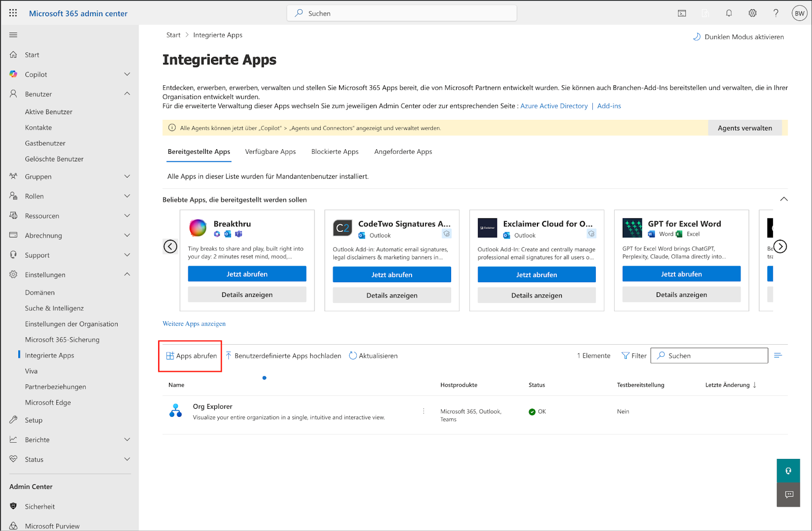Open the app launcher waffle icon
This screenshot has width=812, height=531.
[x=13, y=13]
